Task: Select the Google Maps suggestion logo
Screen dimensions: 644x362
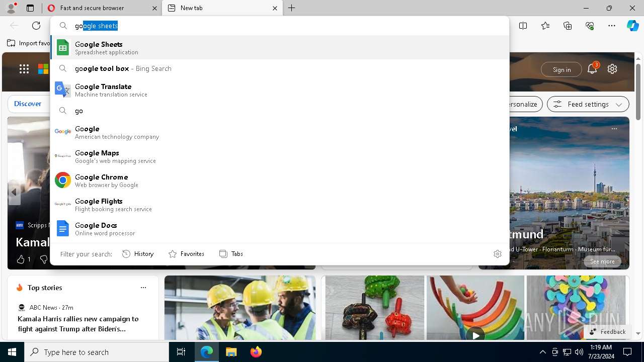Action: [x=63, y=156]
